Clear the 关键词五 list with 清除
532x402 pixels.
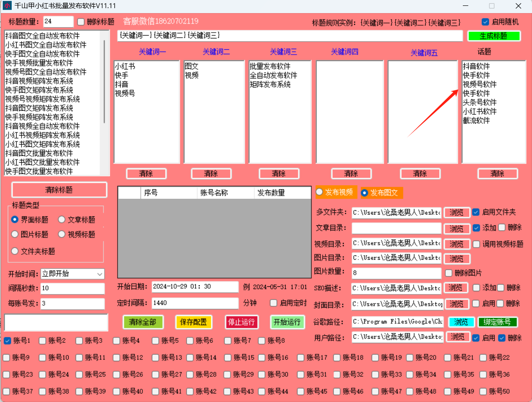point(420,173)
